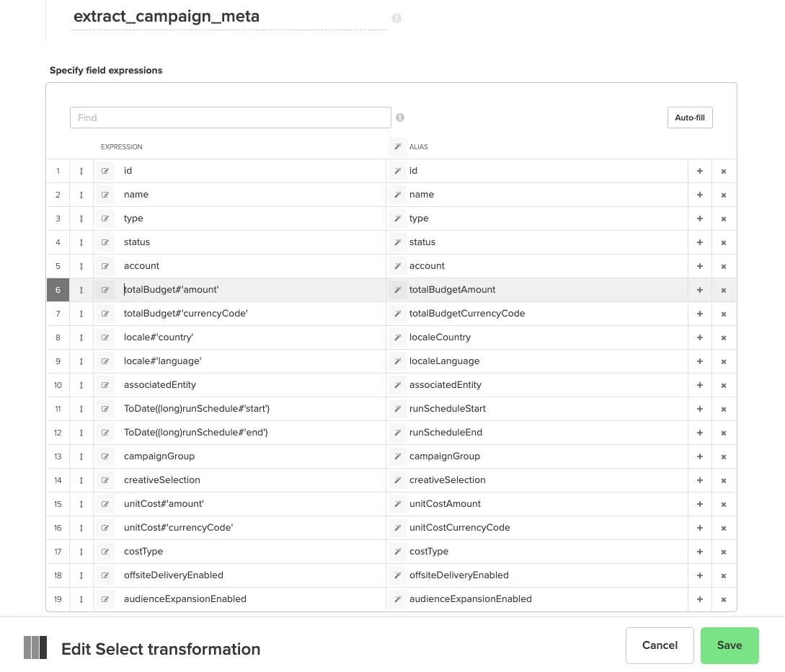Edit the unitCost#'currencyCode' expression pencil icon
The image size is (785, 672).
(x=105, y=527)
